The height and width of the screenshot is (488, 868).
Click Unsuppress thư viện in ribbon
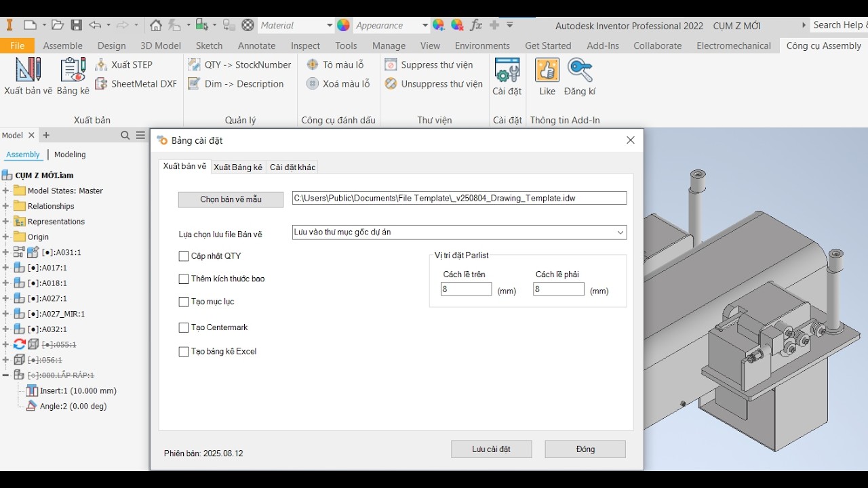[x=433, y=84]
